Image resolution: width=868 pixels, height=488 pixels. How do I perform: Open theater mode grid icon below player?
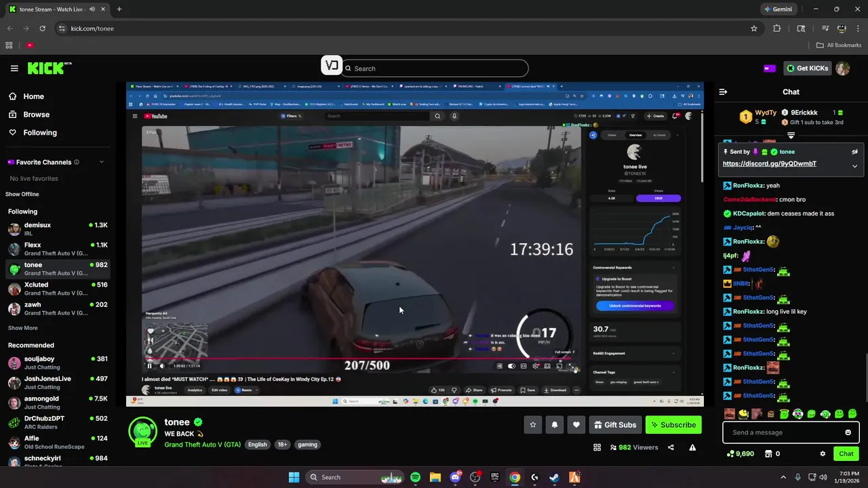[x=597, y=447]
